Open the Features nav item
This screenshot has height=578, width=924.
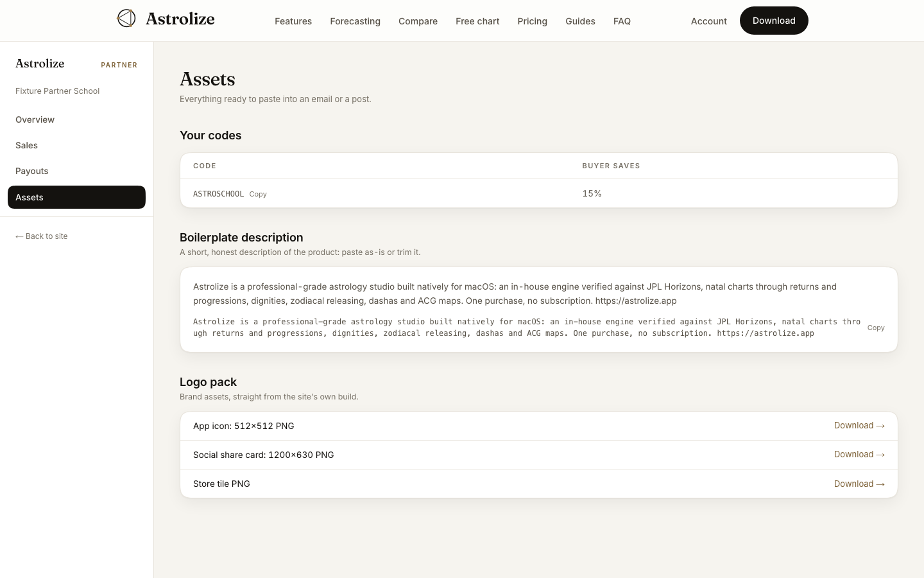293,21
